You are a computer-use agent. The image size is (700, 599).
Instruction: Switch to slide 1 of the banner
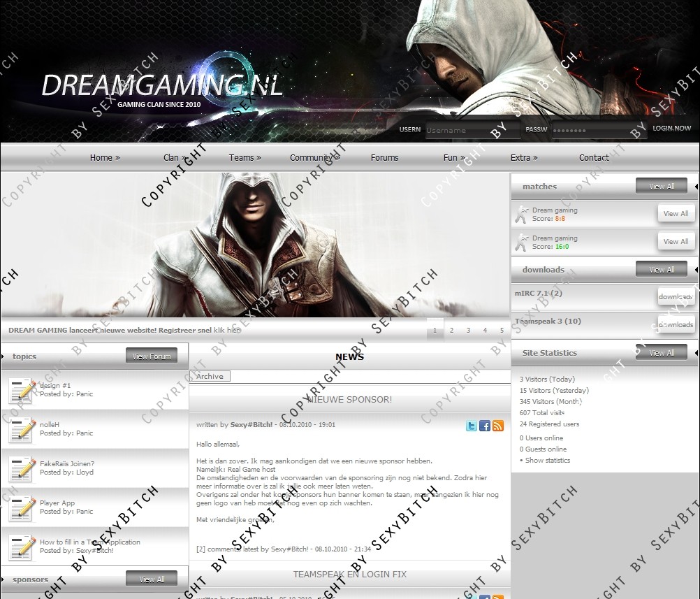(435, 330)
